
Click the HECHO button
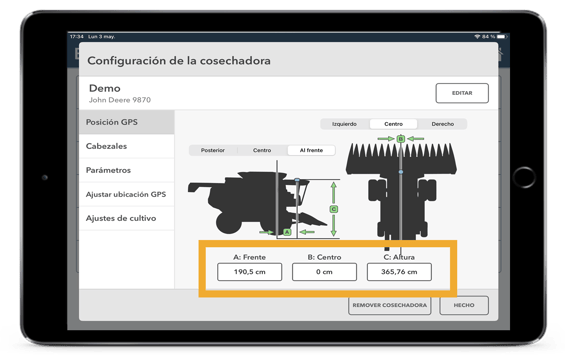tap(464, 305)
